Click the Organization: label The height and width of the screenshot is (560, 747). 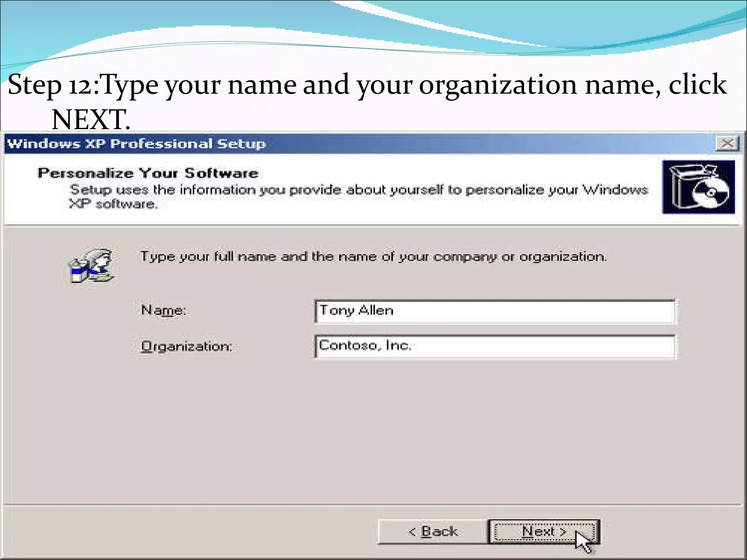pos(186,346)
